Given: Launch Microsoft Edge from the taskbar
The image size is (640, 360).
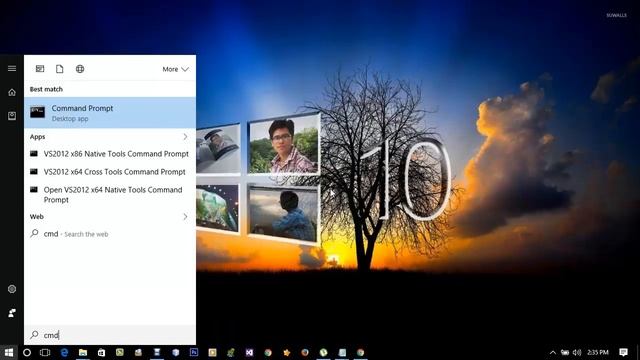Looking at the screenshot, I should (x=64, y=352).
